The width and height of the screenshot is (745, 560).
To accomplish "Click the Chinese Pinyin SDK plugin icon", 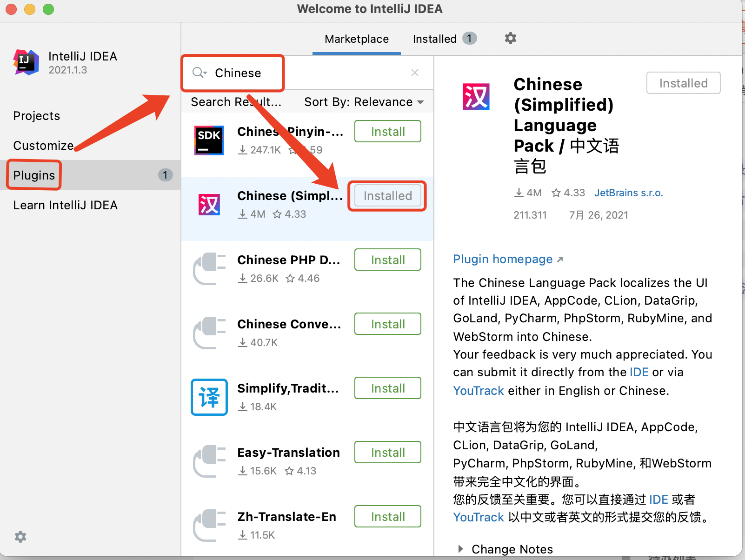I will click(209, 140).
